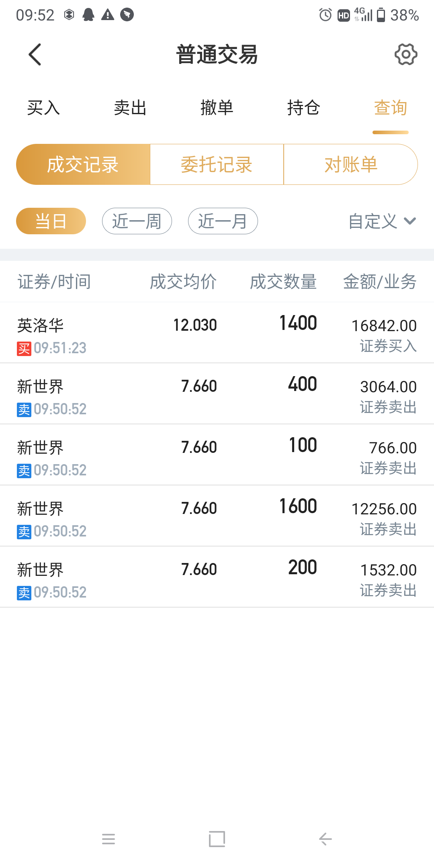Select the 近一周 date filter
Viewport: 434px width, 868px height.
point(137,221)
